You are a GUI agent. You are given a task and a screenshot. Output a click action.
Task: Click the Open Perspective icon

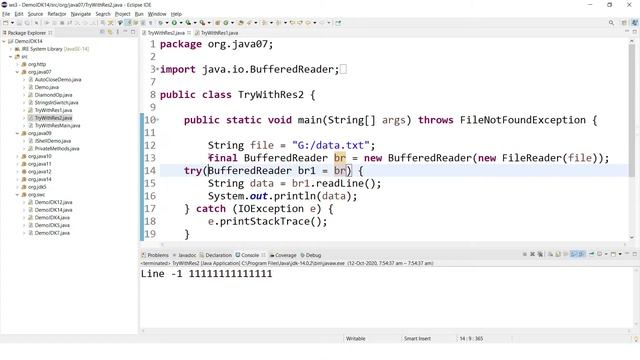(x=624, y=23)
